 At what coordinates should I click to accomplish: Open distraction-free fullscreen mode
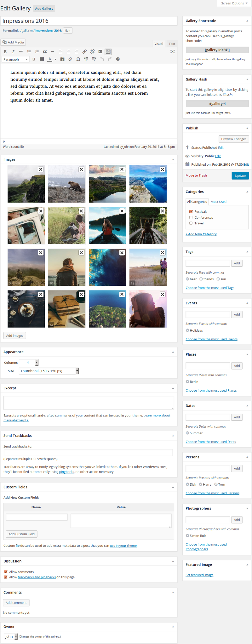pyautogui.click(x=172, y=52)
